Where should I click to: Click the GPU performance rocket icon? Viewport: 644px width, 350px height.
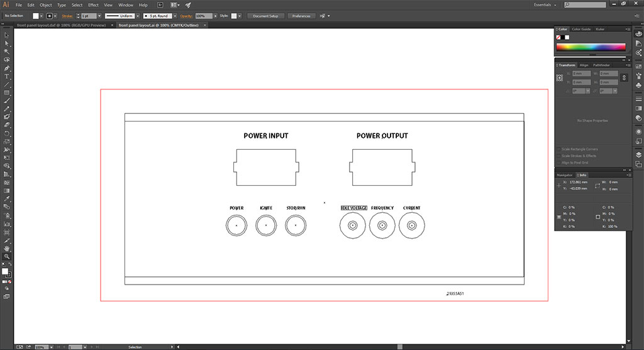(x=188, y=5)
